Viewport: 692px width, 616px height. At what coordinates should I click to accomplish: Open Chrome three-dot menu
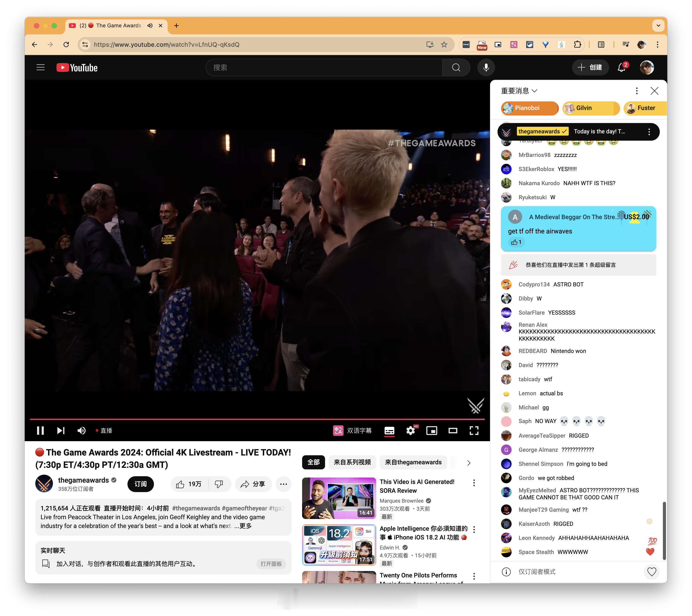657,45
